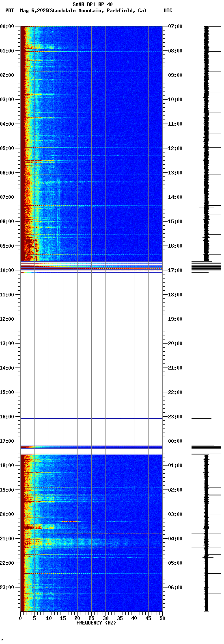Image resolution: width=224 pixels, height=644 pixels.
Task: Click the 09:00 PDT time label
Action: coord(7,246)
